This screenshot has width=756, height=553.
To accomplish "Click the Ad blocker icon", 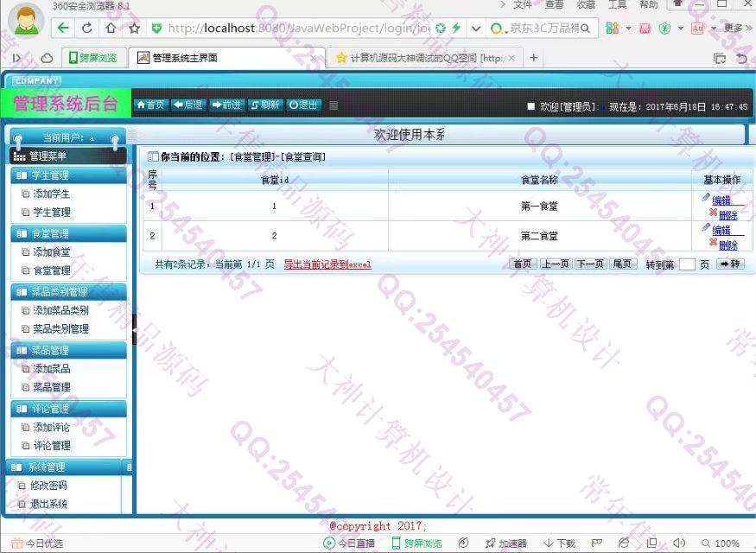I will point(697,29).
